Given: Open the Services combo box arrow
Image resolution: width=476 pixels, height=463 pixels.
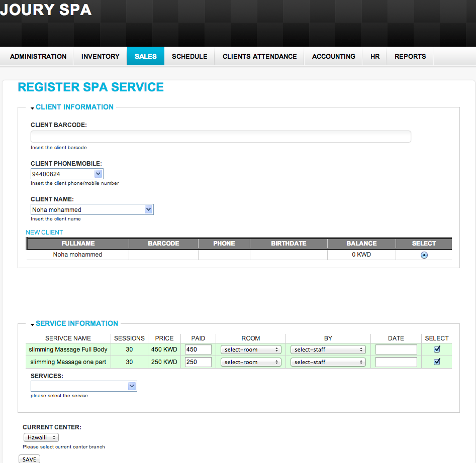Looking at the screenshot, I should point(132,386).
